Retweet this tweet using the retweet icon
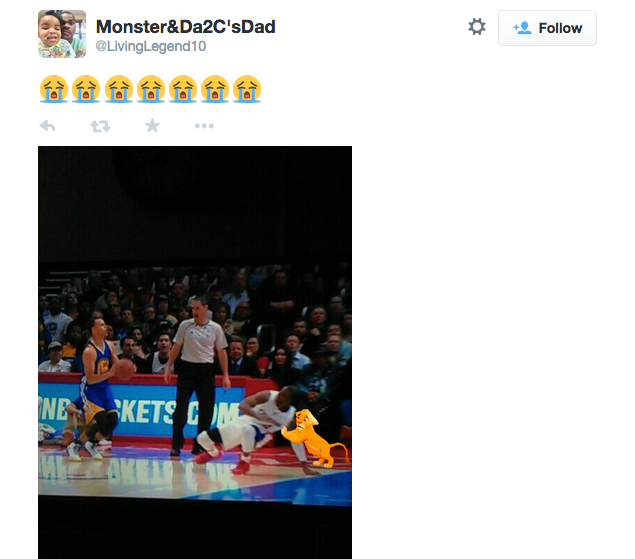 (x=100, y=126)
